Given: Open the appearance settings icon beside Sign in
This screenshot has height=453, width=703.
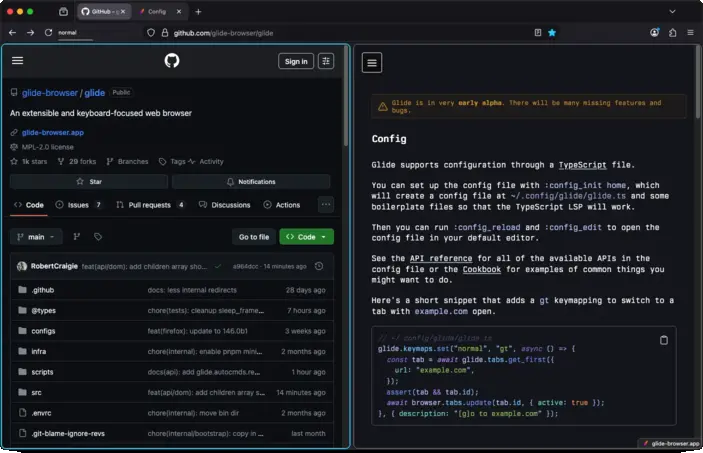Looking at the screenshot, I should tap(326, 61).
